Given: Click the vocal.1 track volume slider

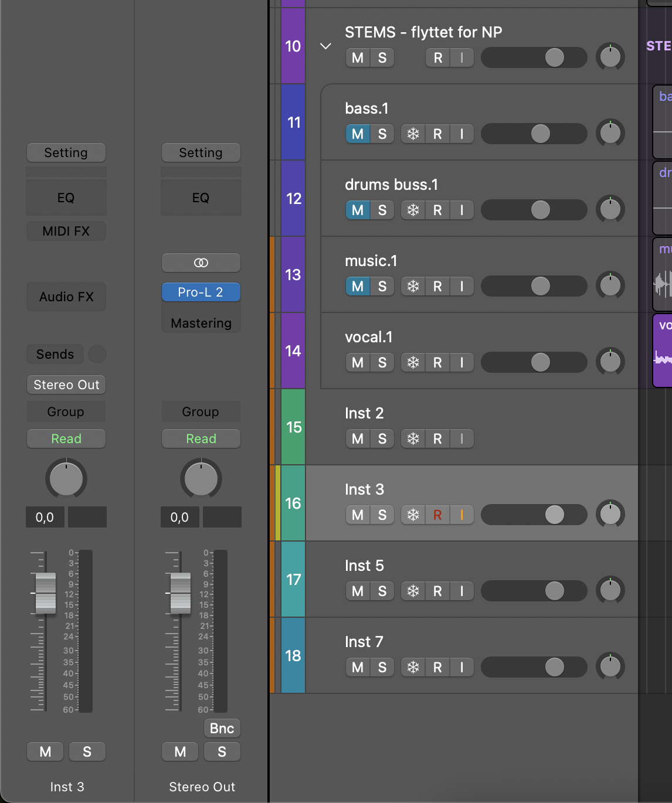Looking at the screenshot, I should point(534,362).
